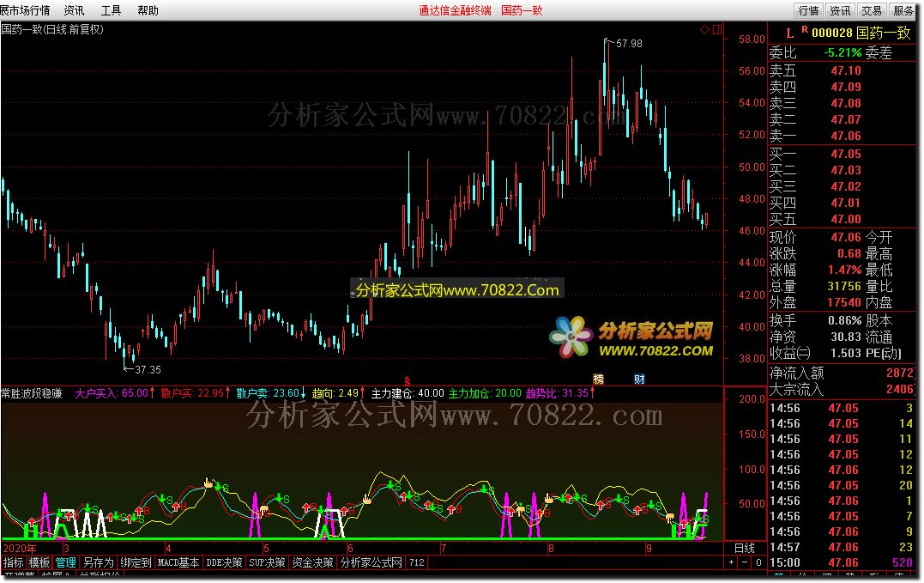924x583 pixels.
Task: Click the red $ marker under the chart
Action: pos(408,381)
